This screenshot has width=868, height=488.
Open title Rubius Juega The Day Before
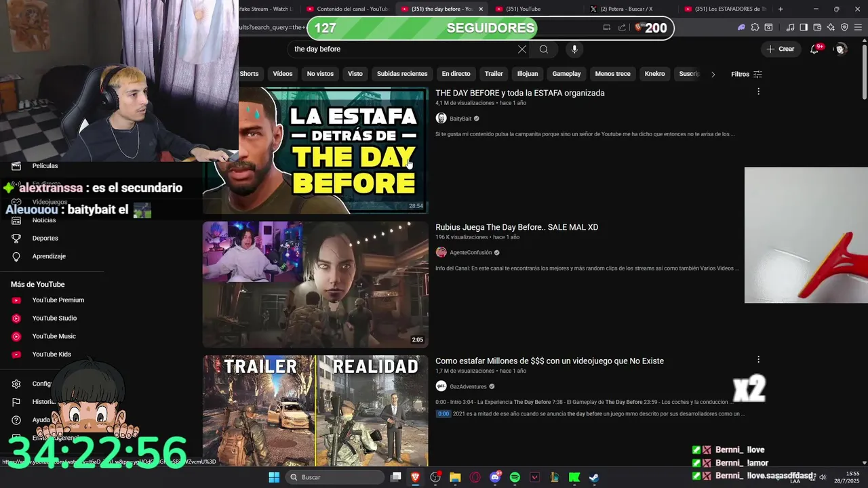coord(517,227)
